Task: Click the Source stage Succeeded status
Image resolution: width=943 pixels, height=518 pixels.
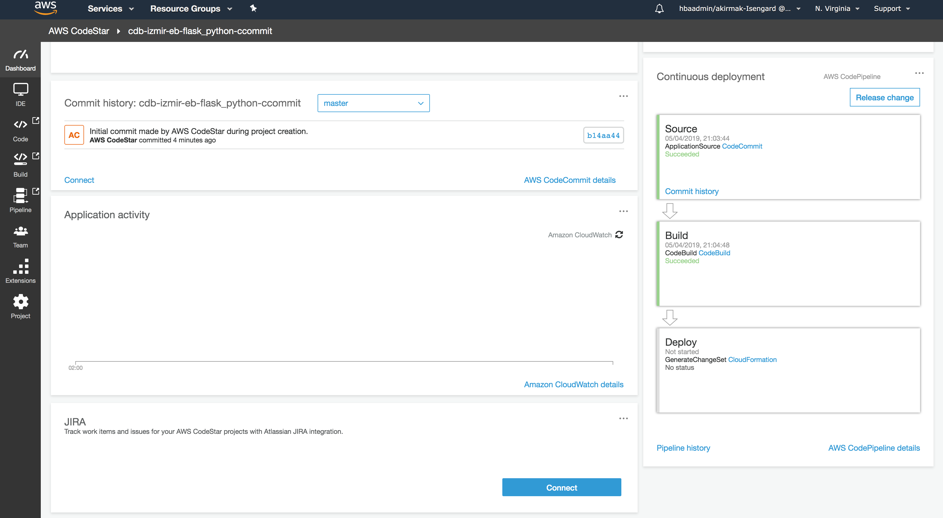Action: tap(682, 154)
